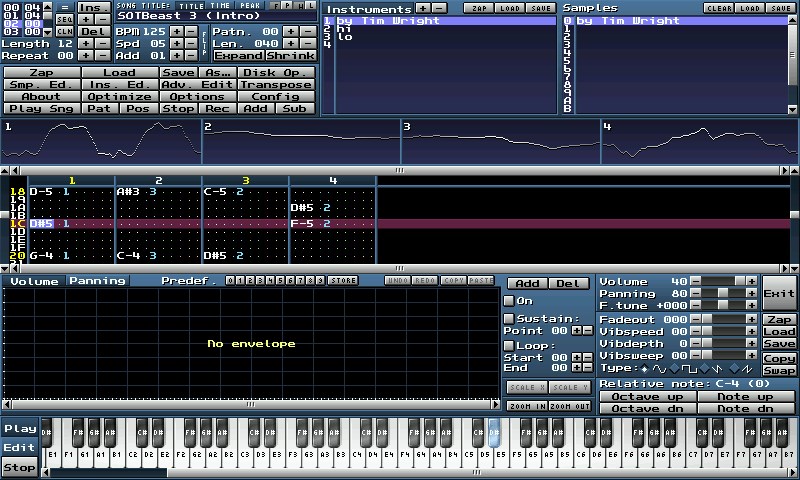This screenshot has width=800, height=480.
Task: Enable the envelope On checkbox
Action: coord(509,301)
